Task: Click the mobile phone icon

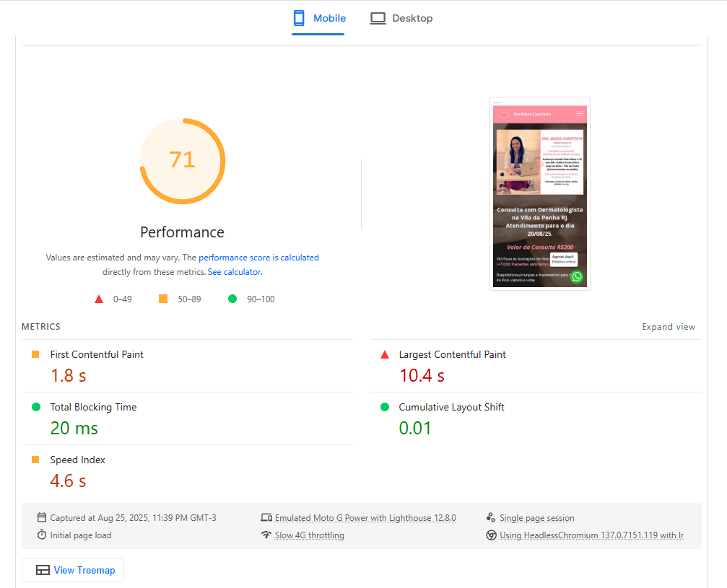Action: (x=300, y=18)
